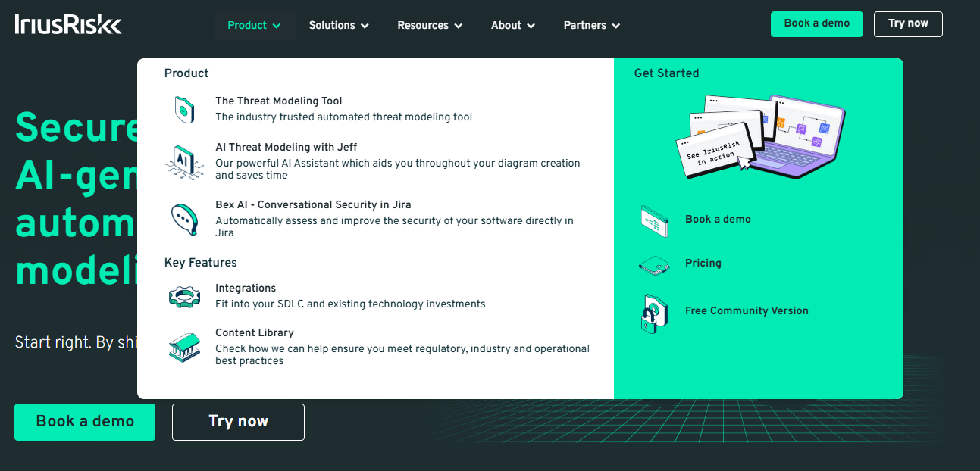
Task: Click the card icon beside Pricing
Action: pyautogui.click(x=654, y=265)
